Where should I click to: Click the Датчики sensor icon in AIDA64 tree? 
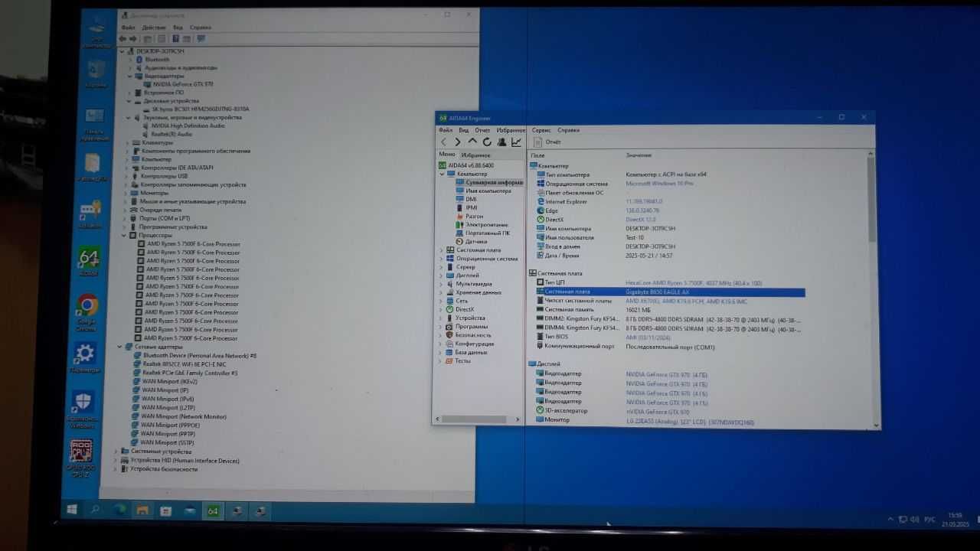460,242
